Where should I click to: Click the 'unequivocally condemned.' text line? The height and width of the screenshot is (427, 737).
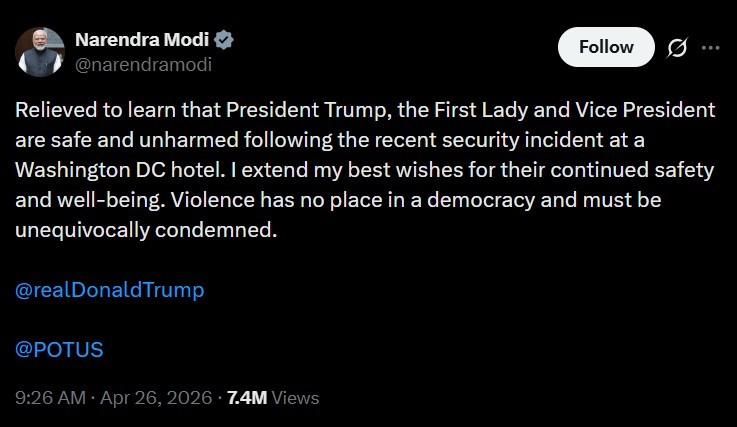pos(145,229)
